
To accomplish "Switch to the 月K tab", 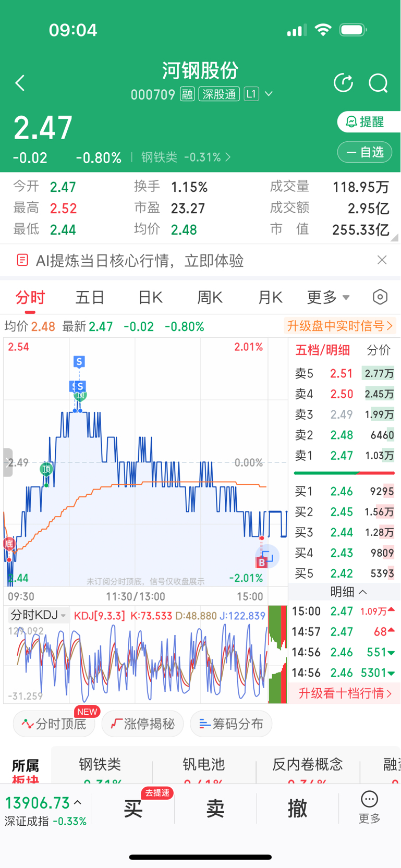I will (x=270, y=298).
